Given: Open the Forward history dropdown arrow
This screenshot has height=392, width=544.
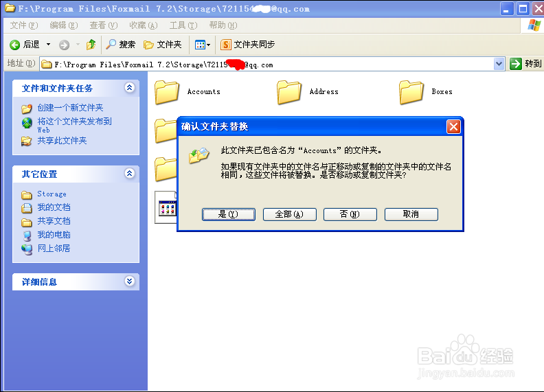Looking at the screenshot, I should click(x=78, y=45).
